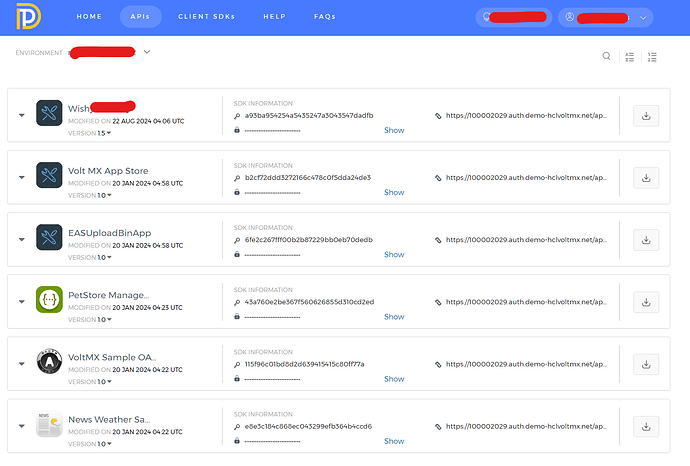The image size is (690, 466).
Task: Click the link icon in PetStore Manage row
Action: tap(438, 302)
